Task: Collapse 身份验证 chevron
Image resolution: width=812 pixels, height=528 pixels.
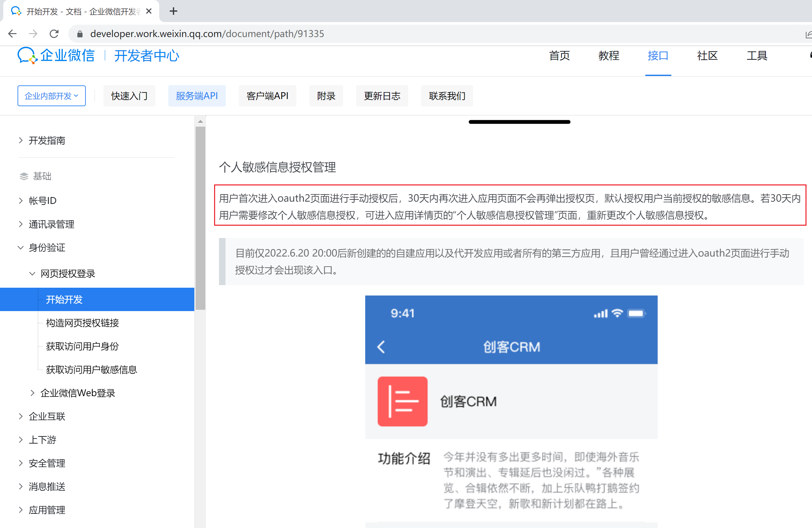Action: point(21,247)
